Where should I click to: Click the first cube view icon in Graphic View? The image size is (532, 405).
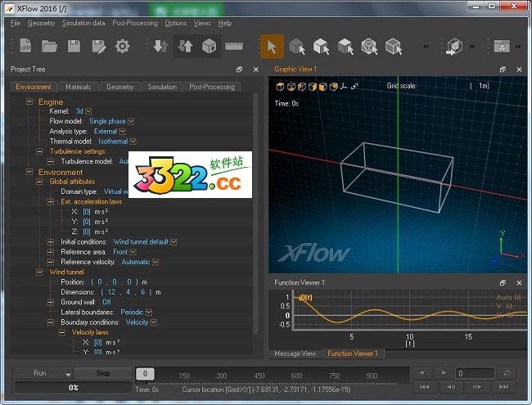(280, 86)
